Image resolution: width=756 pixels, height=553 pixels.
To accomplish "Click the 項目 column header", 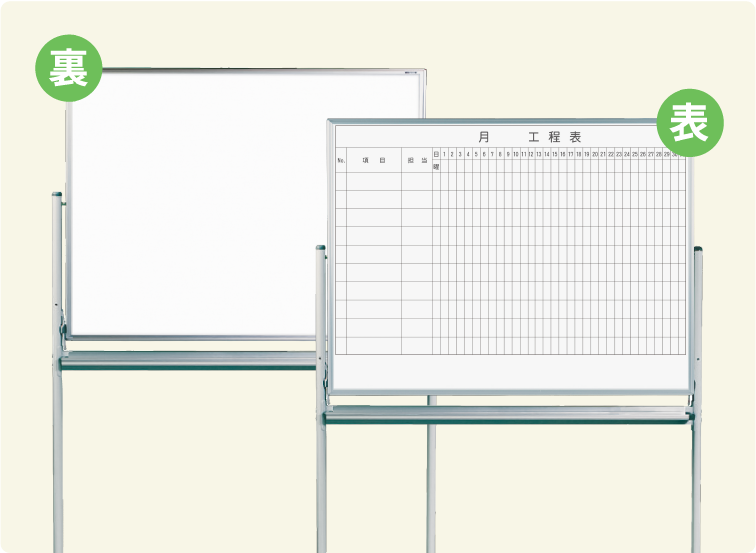I will (x=375, y=161).
